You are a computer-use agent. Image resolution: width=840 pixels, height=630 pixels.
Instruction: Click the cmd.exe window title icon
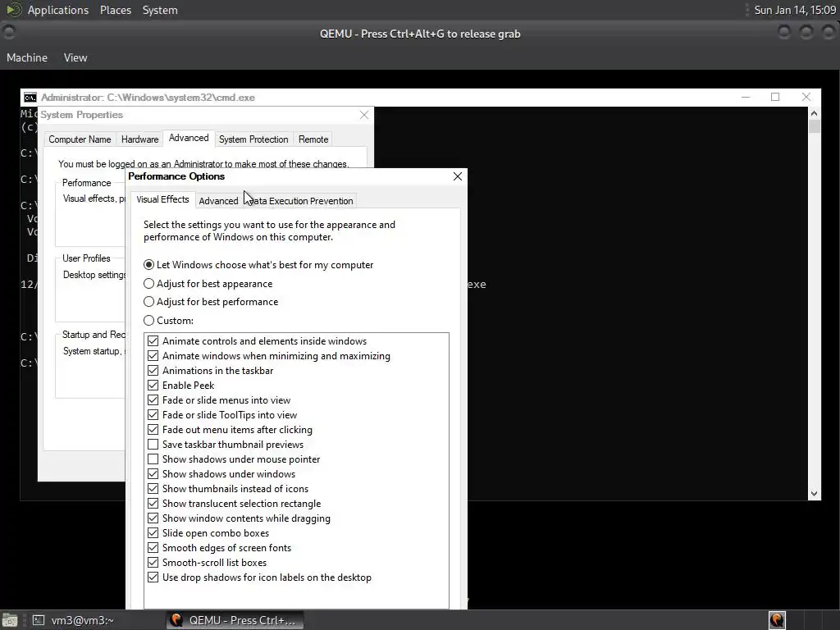30,98
